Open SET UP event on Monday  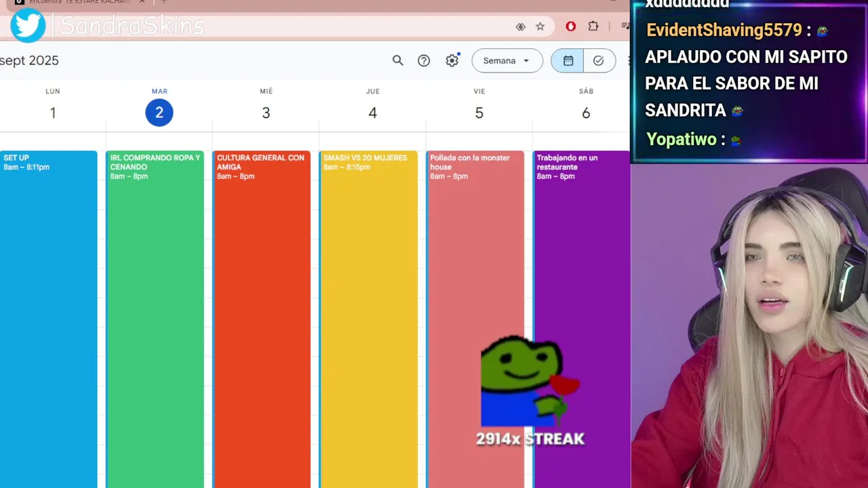point(48,319)
